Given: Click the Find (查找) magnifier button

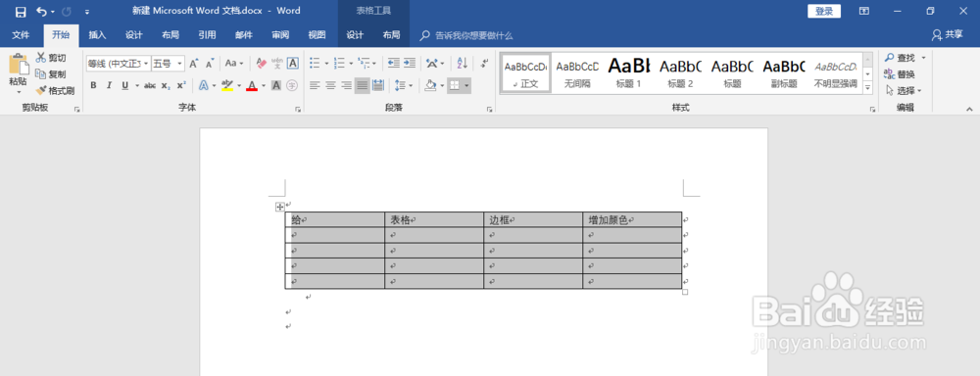Looking at the screenshot, I should [x=901, y=58].
